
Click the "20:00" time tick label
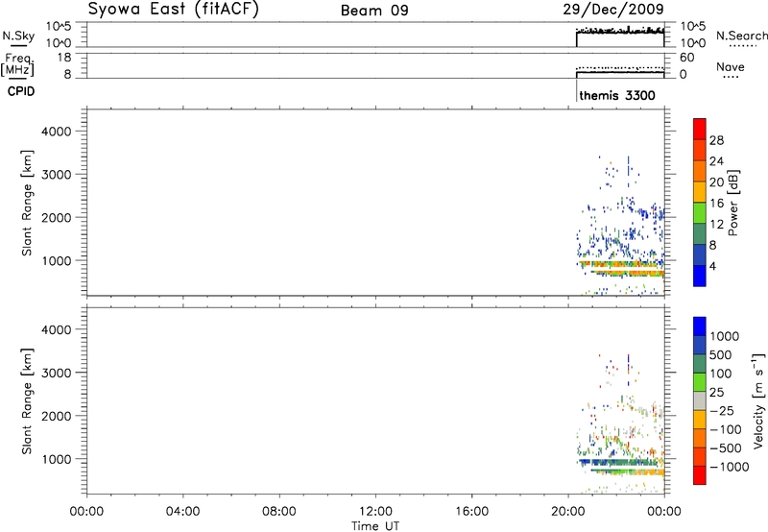click(x=568, y=512)
